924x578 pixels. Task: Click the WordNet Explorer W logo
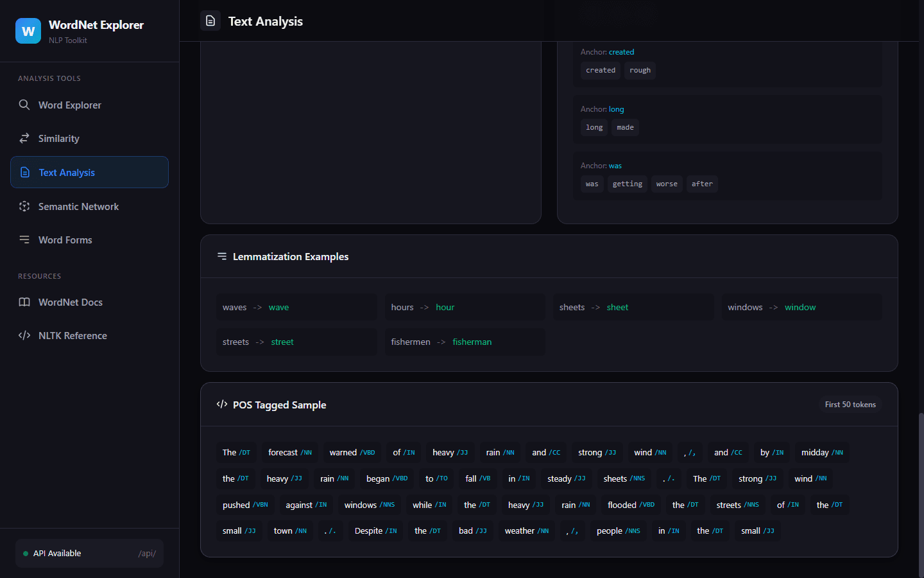[x=28, y=30]
